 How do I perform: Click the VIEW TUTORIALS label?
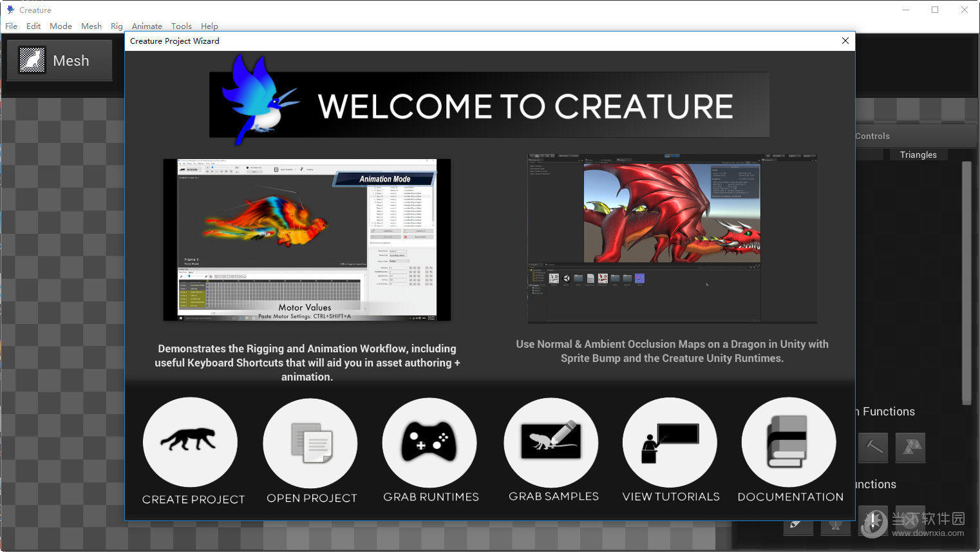point(671,497)
